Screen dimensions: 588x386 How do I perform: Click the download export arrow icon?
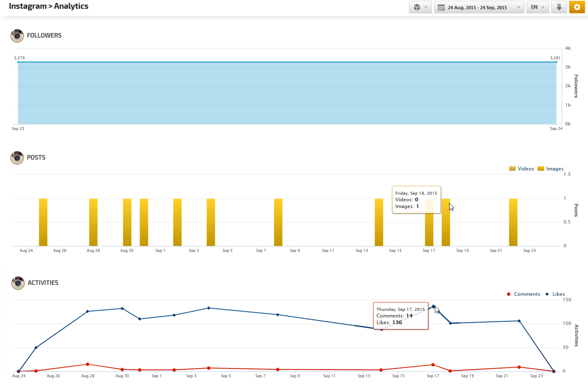(x=559, y=8)
